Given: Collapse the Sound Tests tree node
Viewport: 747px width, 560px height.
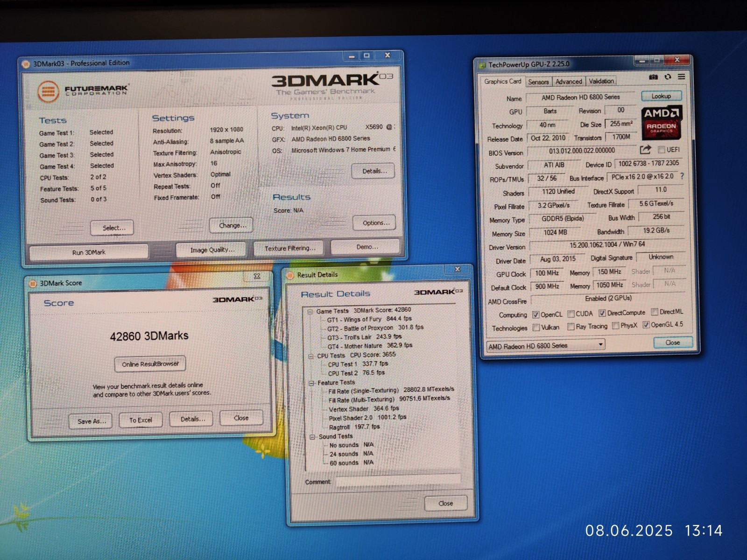Looking at the screenshot, I should click(312, 437).
